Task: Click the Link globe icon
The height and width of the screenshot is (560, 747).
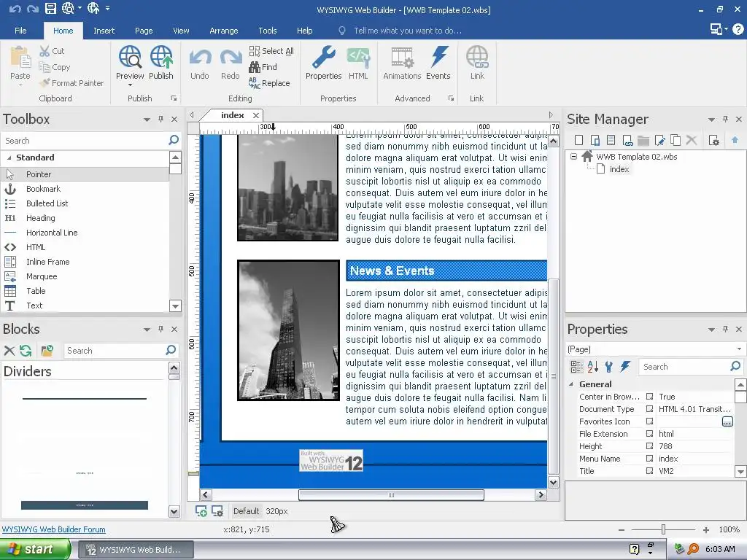Action: [477, 58]
